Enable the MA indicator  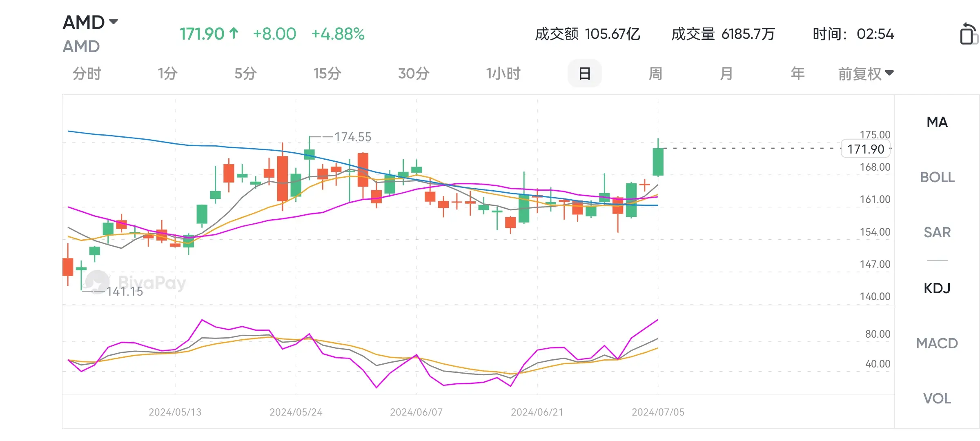(x=937, y=122)
